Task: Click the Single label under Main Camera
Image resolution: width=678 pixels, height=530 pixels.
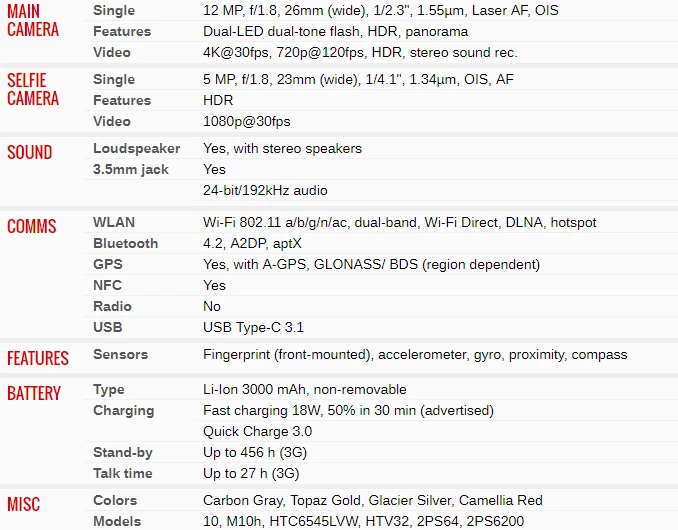Action: tap(114, 10)
